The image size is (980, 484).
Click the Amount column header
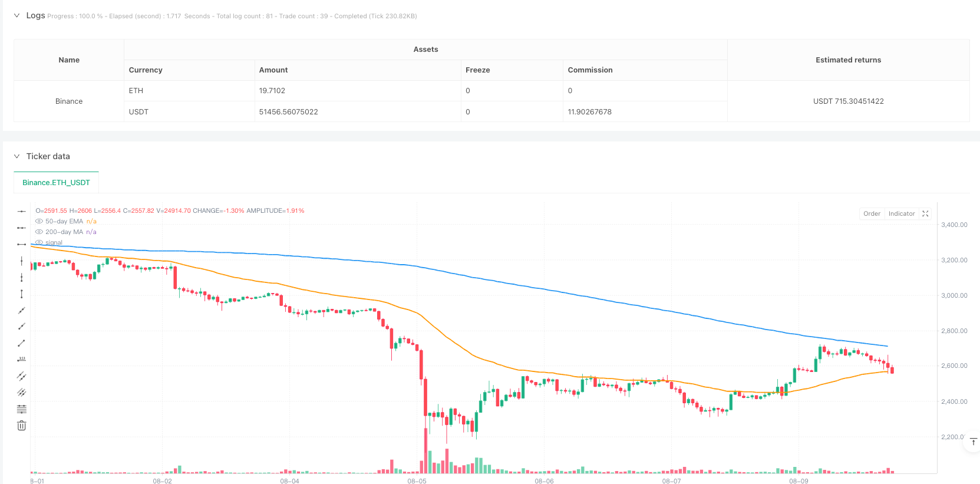point(358,70)
